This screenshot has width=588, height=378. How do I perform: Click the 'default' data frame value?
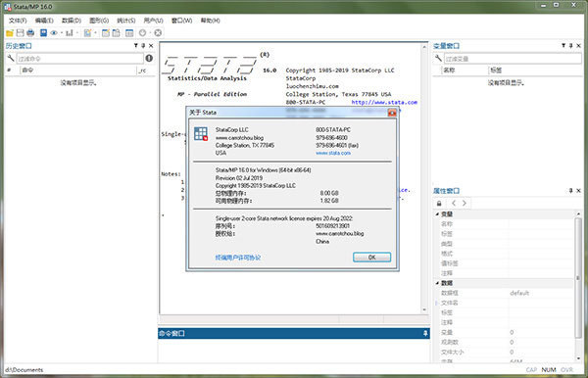[x=519, y=293]
